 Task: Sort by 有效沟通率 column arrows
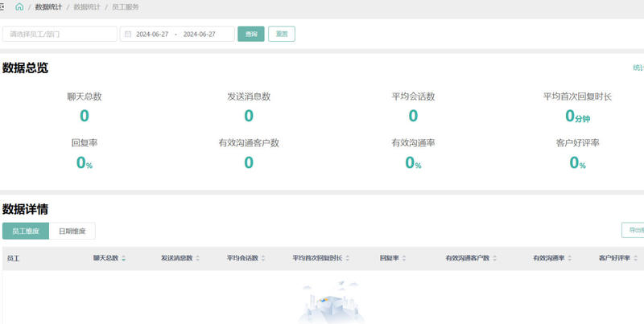pos(570,258)
